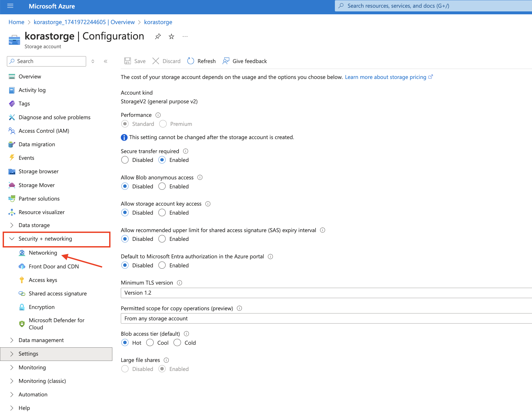532x416 pixels.
Task: Click the Save toolbar icon
Action: click(x=127, y=61)
